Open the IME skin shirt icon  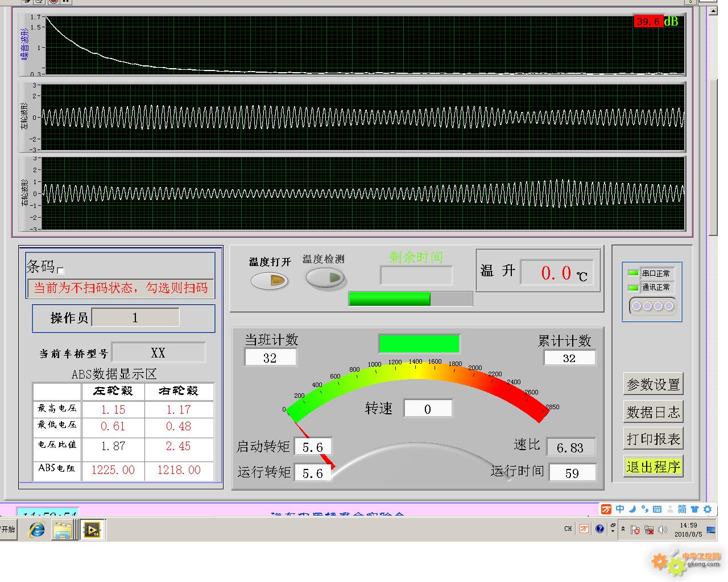point(695,509)
